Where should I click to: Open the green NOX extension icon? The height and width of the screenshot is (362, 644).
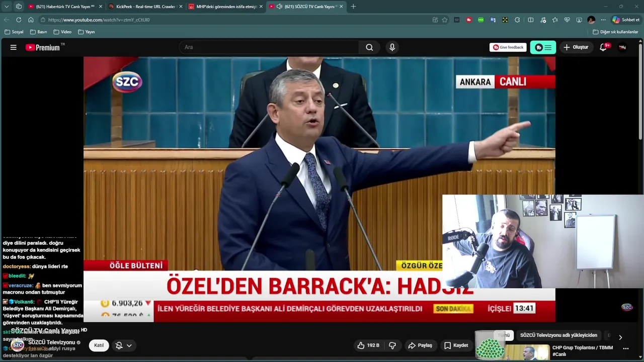coord(481,20)
